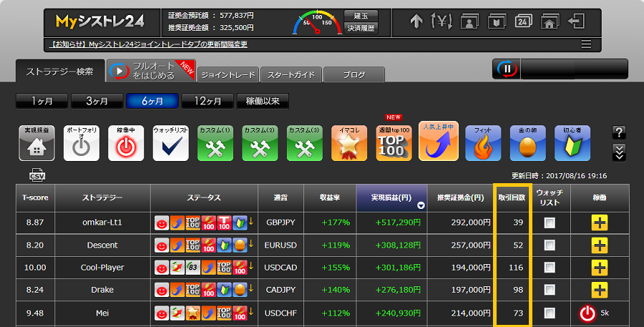The width and height of the screenshot is (644, 327).
Task: Select the 初心者 beginner mark filter
Action: (x=572, y=142)
